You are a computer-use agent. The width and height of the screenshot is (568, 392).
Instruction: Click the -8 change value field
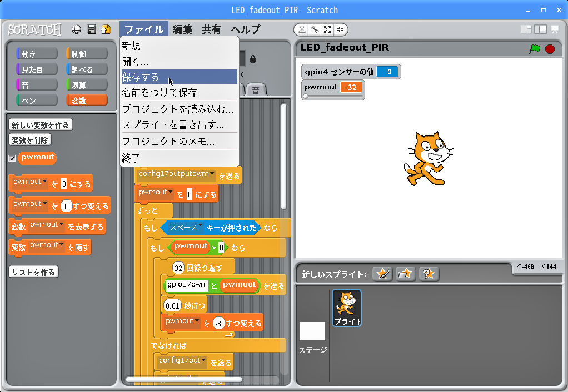coord(218,324)
